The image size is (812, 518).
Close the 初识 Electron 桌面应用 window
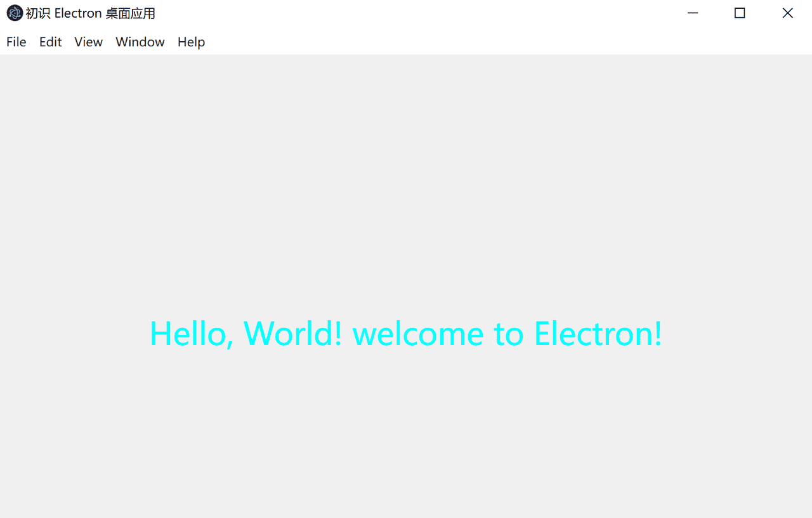[x=787, y=13]
